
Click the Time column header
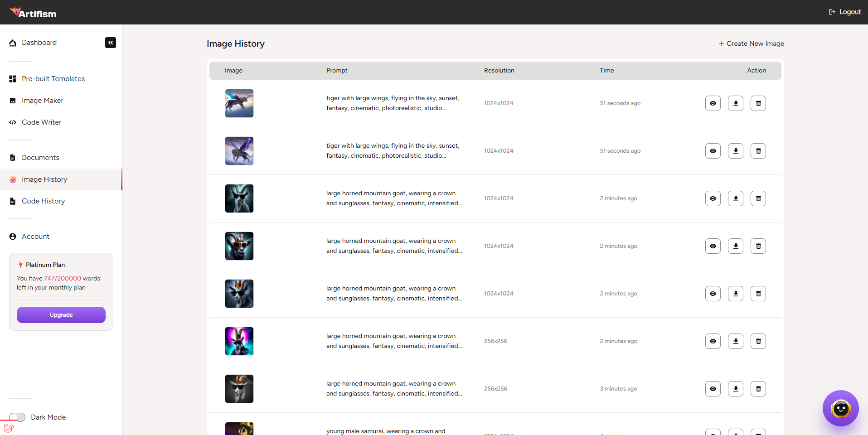coord(607,71)
